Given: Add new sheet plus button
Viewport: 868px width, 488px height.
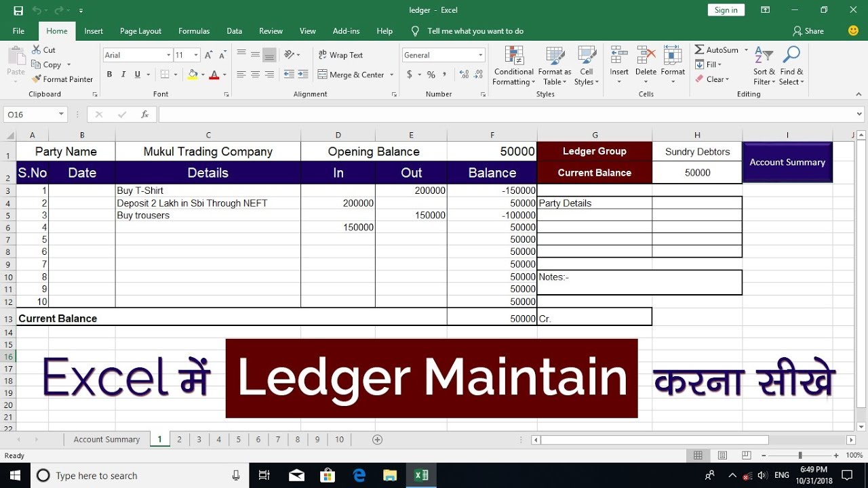Looking at the screenshot, I should click(x=378, y=439).
